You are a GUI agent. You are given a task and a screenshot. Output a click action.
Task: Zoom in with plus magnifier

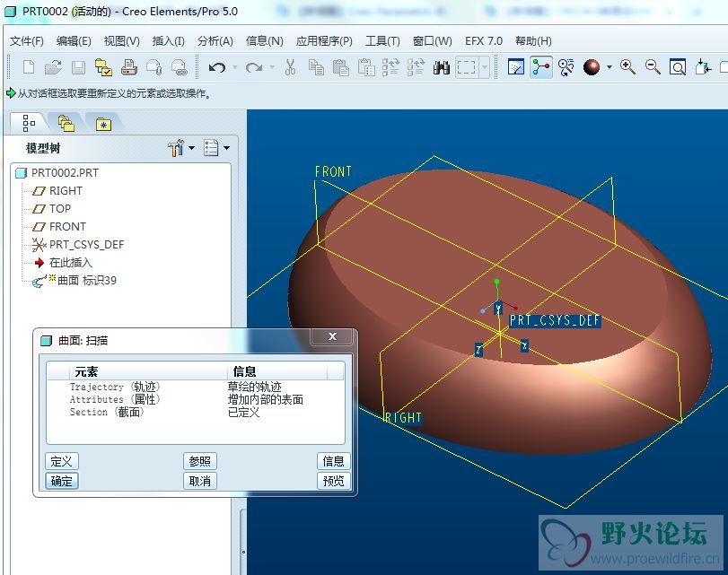pos(627,68)
